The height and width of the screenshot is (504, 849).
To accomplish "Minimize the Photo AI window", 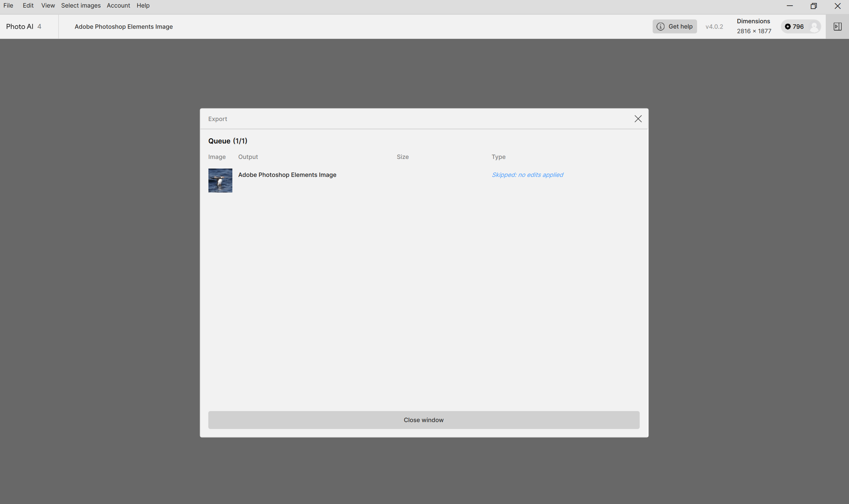I will coord(789,6).
